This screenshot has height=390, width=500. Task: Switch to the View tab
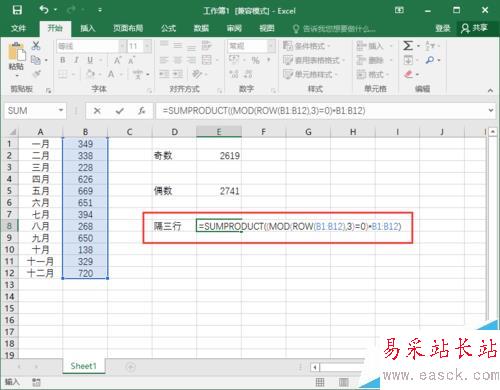267,28
